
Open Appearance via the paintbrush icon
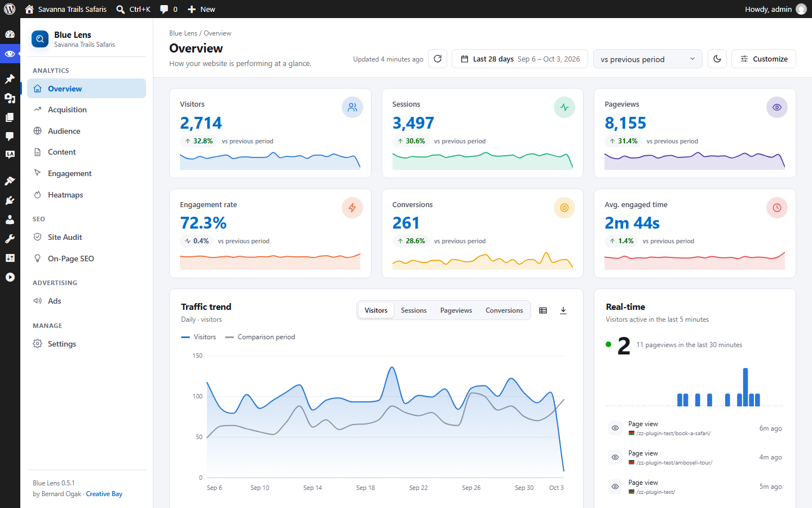click(x=10, y=181)
